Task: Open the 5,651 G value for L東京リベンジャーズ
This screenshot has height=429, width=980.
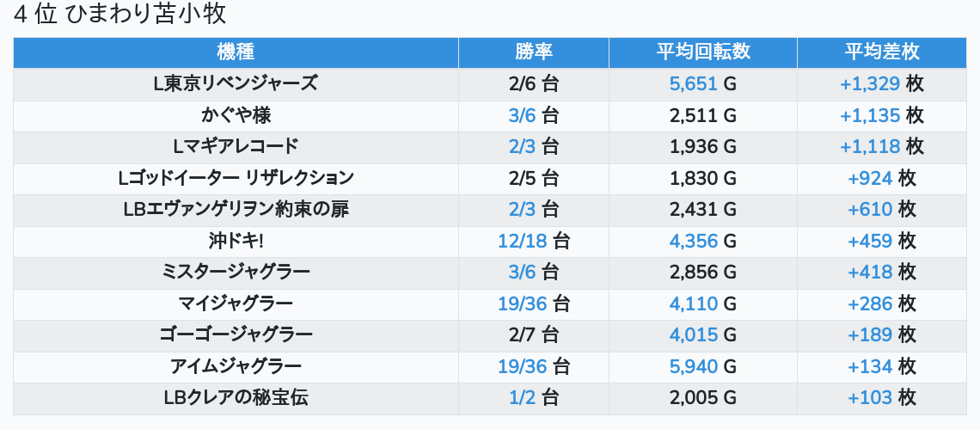Action: [693, 83]
